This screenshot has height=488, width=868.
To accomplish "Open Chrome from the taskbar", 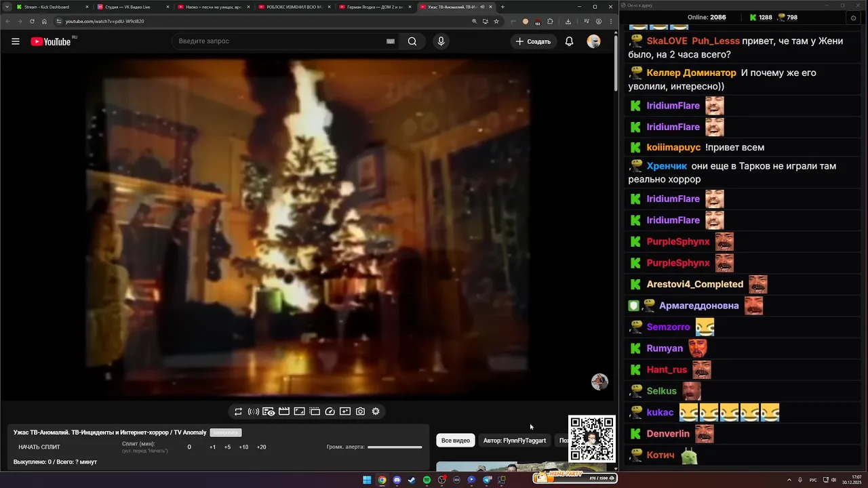I will pos(382,480).
